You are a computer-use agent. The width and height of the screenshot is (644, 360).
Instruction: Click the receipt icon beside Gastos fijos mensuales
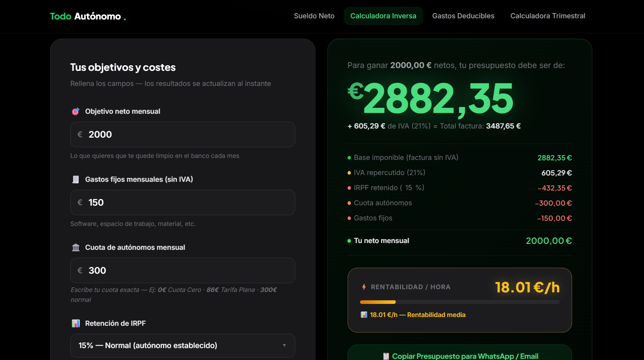click(x=75, y=179)
